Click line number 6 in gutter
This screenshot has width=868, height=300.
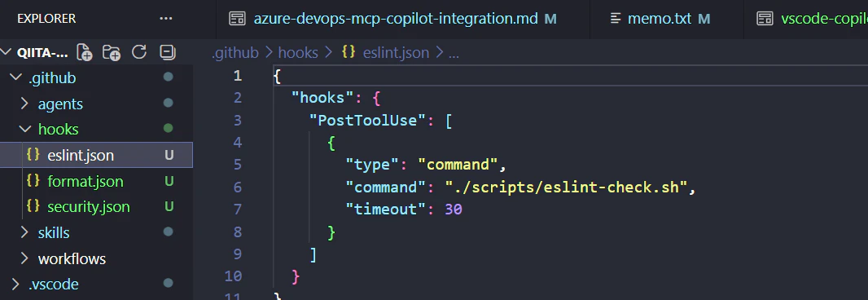coord(238,187)
